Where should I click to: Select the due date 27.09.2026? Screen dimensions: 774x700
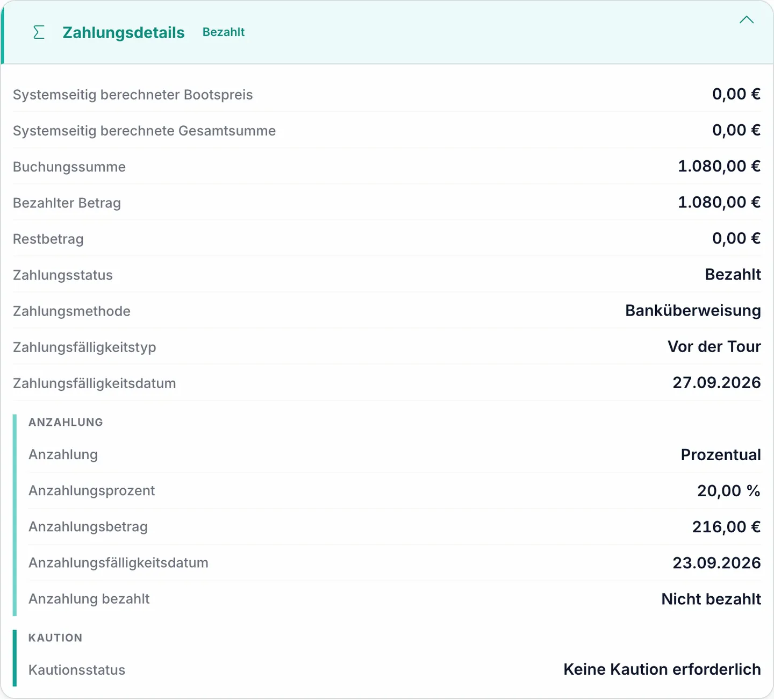click(x=717, y=382)
